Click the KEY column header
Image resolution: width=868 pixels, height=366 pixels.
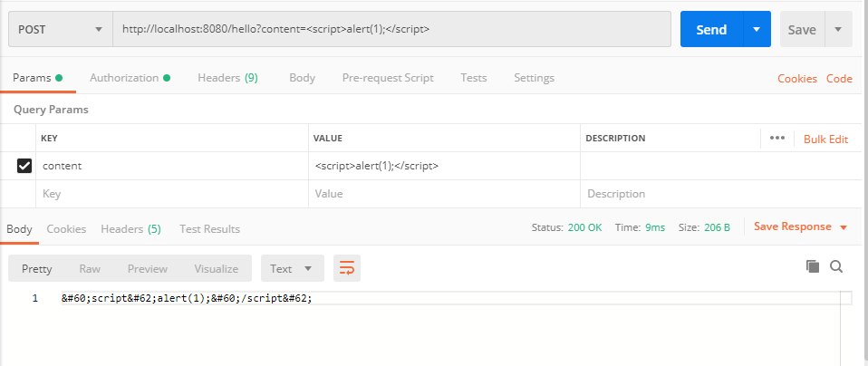pos(50,138)
